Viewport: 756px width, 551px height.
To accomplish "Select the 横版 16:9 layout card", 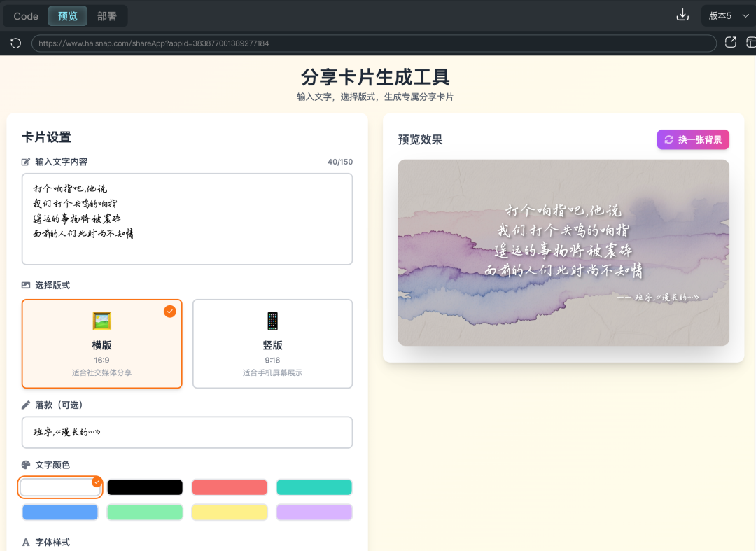I will coord(101,344).
